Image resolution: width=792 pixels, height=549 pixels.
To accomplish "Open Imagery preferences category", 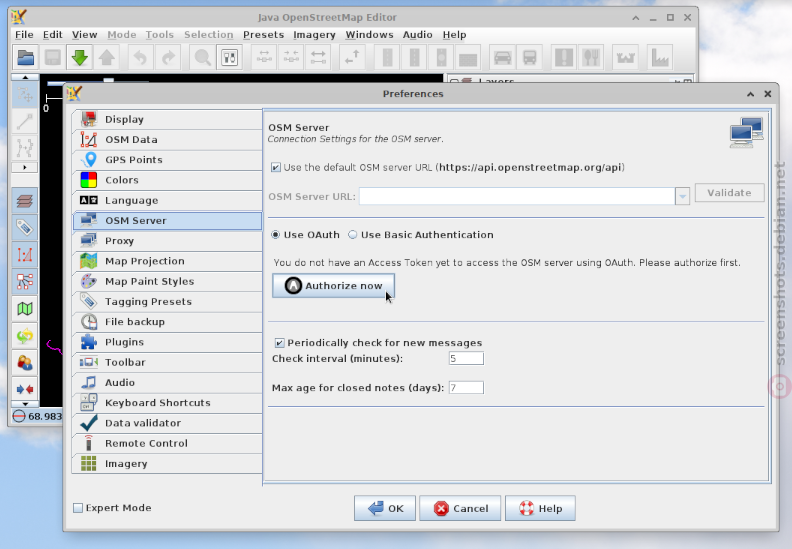I will [167, 464].
